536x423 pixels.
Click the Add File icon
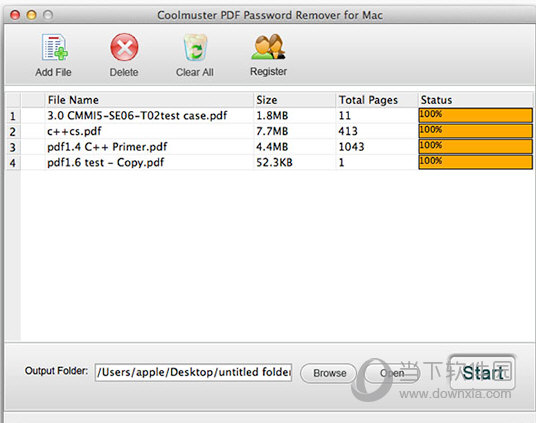(x=55, y=48)
